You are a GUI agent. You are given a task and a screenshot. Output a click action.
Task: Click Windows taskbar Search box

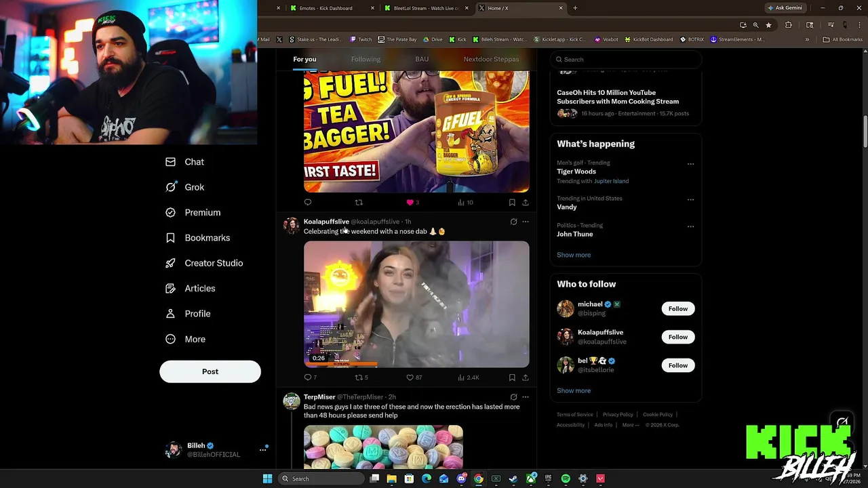click(321, 479)
